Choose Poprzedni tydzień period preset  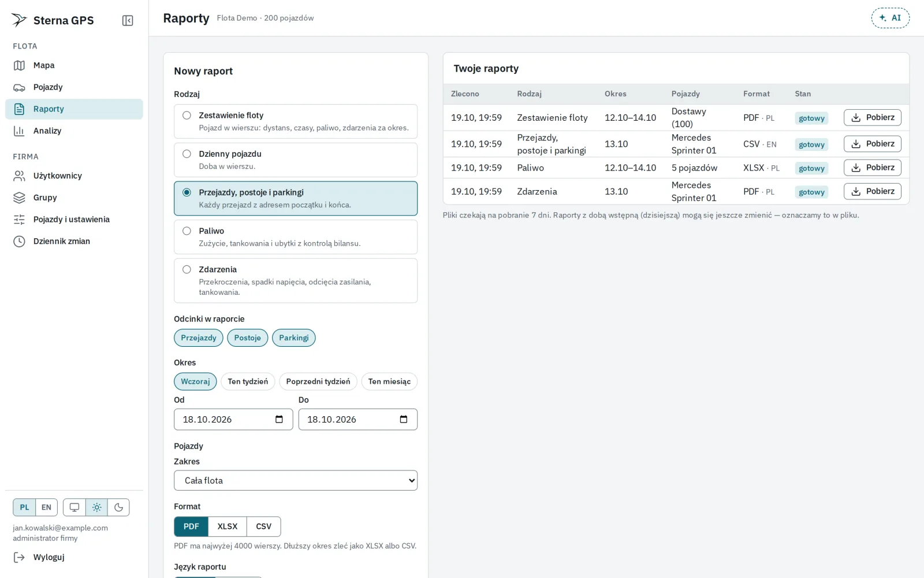tap(318, 381)
